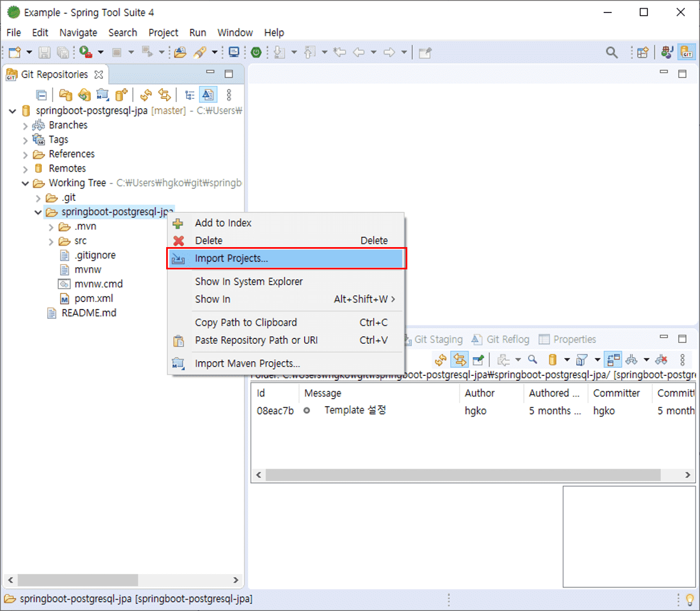Viewport: 700px width, 611px height.
Task: Open the Window menu
Action: (235, 33)
